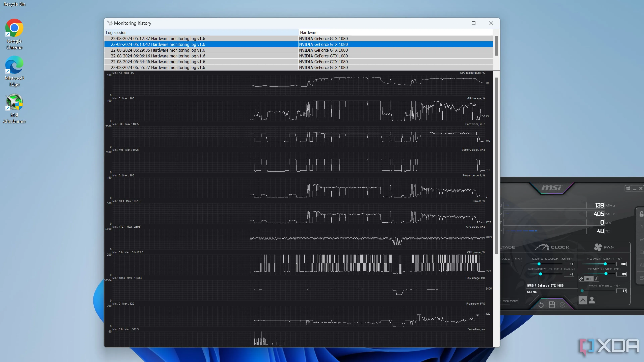Click the save profile floppy icon
644x362 pixels.
[x=552, y=305]
